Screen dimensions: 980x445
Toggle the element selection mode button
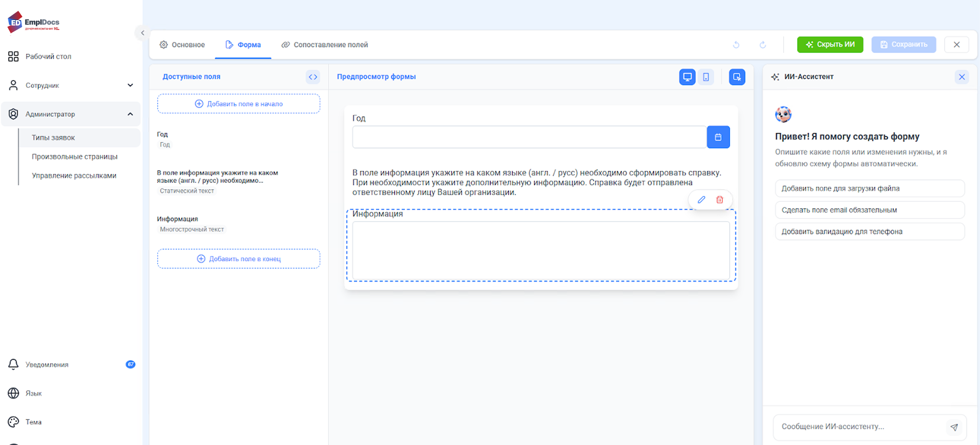click(x=737, y=77)
